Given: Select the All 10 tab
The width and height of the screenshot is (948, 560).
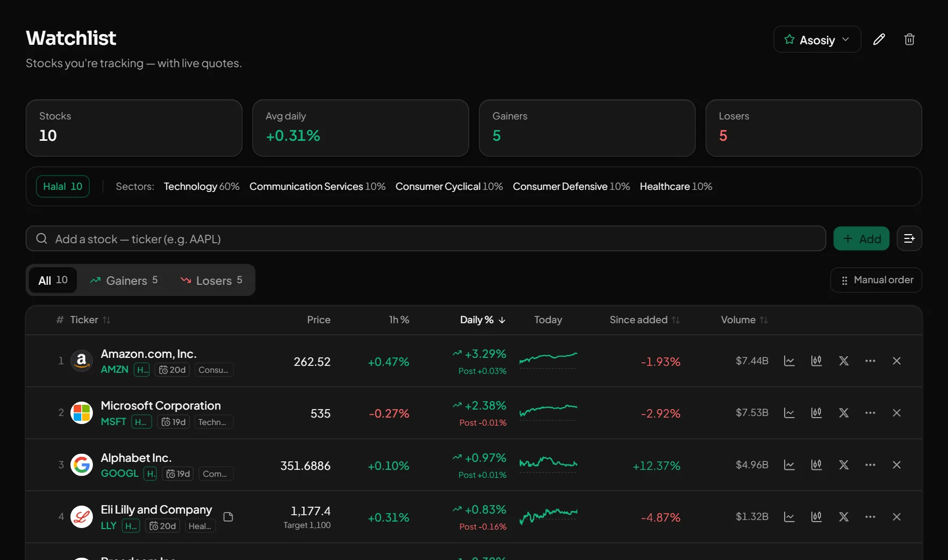Looking at the screenshot, I should click(x=52, y=280).
